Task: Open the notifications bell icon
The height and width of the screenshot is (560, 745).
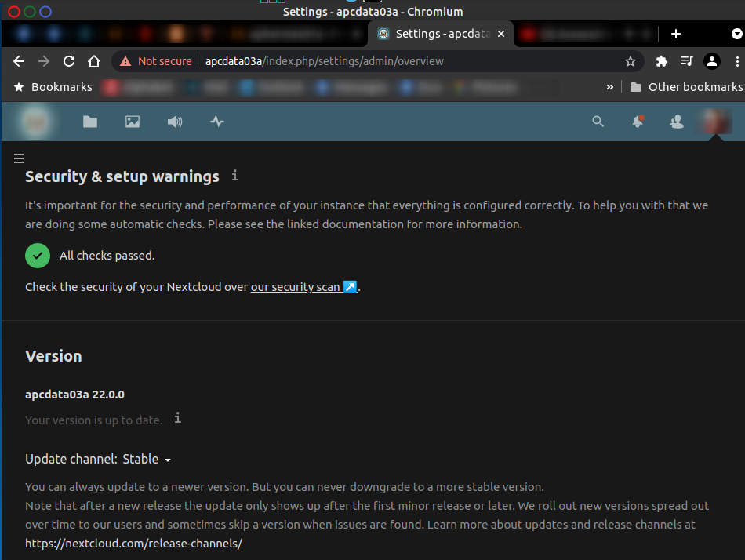Action: tap(638, 122)
